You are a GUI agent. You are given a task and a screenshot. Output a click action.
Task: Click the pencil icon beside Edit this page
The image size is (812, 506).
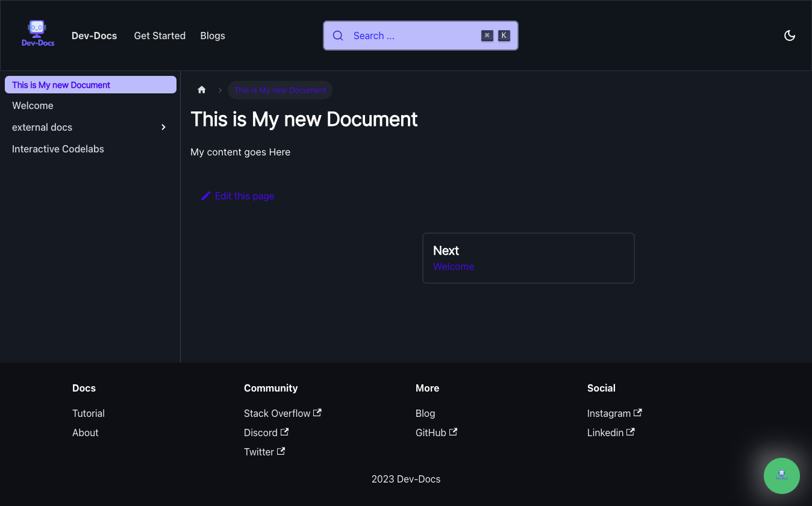pyautogui.click(x=206, y=196)
